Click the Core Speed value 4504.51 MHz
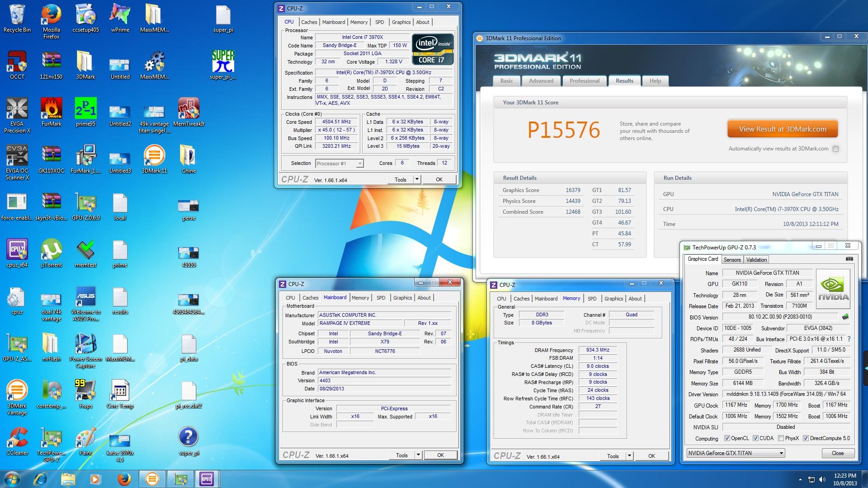Screen dimensions: 868x488 336,122
